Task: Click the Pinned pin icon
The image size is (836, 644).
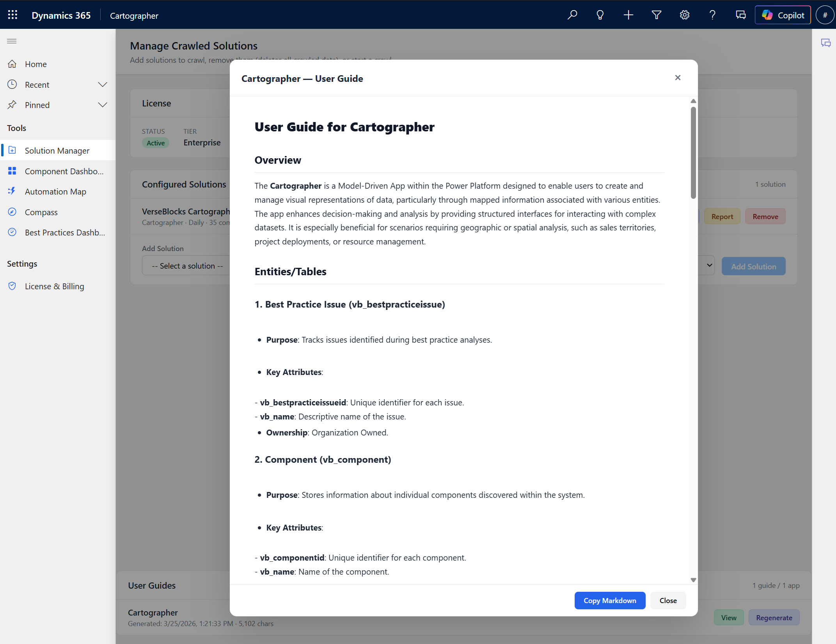Action: (x=12, y=104)
